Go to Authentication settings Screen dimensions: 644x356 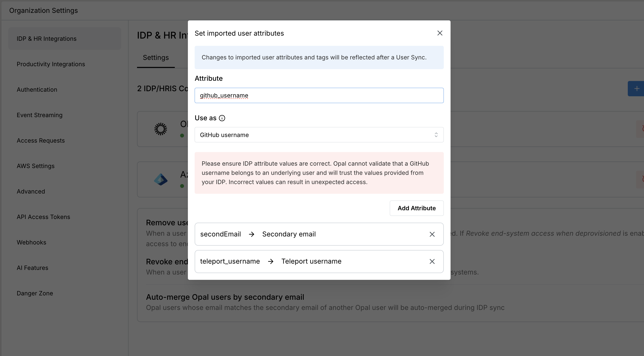[x=37, y=90]
